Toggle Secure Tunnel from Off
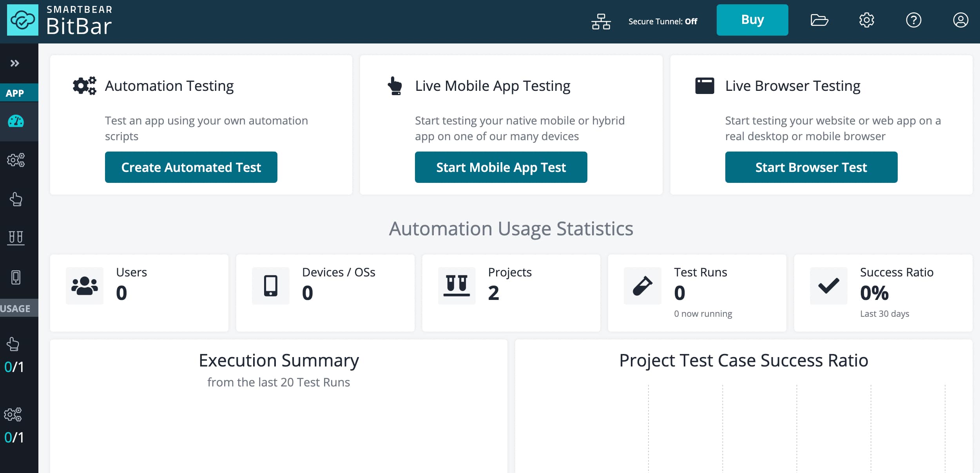Screen dimensions: 980x473 pyautogui.click(x=663, y=21)
